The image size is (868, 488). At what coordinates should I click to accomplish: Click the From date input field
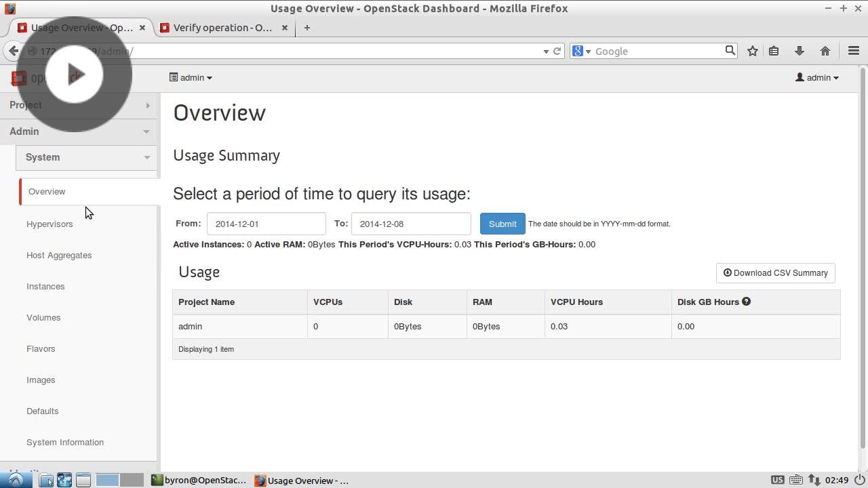(x=266, y=224)
